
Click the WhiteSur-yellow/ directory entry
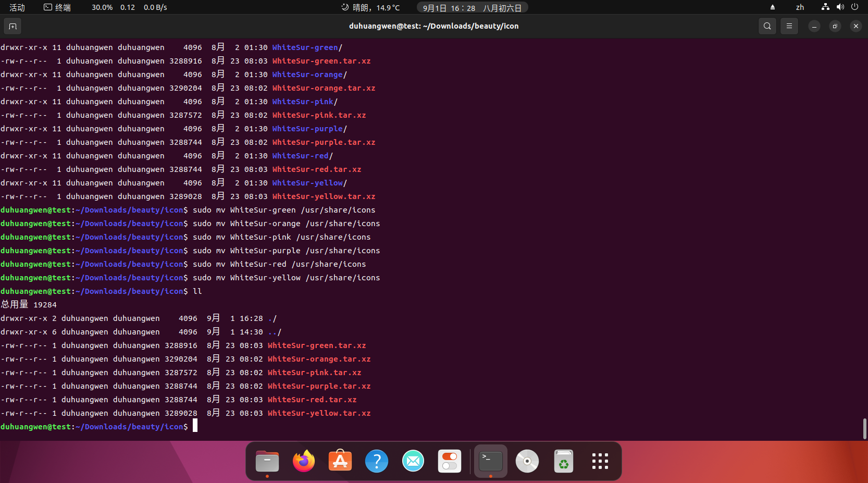(x=309, y=183)
